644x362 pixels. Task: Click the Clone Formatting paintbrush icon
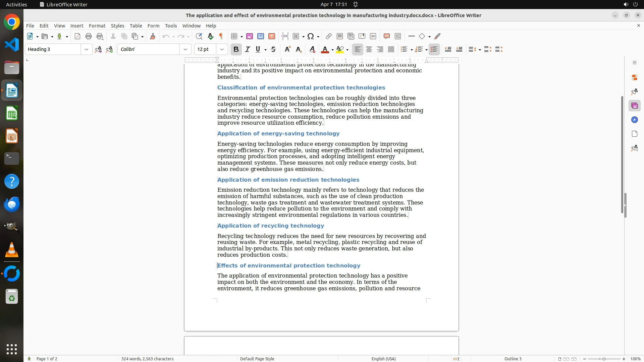coord(153,37)
